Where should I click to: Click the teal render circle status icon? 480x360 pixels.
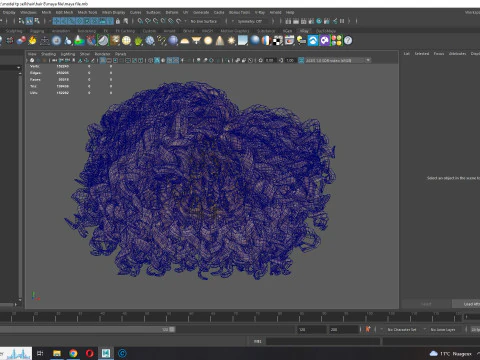pos(319,21)
